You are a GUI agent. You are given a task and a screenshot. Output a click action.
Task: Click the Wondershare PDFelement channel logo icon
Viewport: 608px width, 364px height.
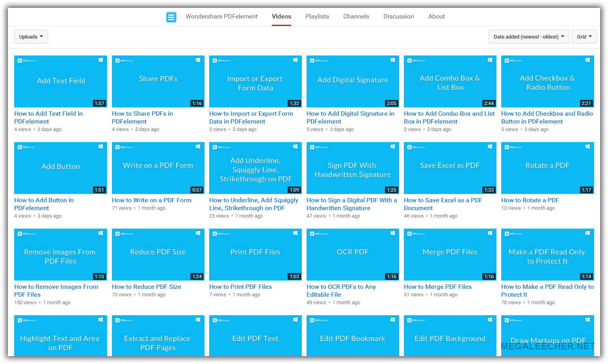171,17
